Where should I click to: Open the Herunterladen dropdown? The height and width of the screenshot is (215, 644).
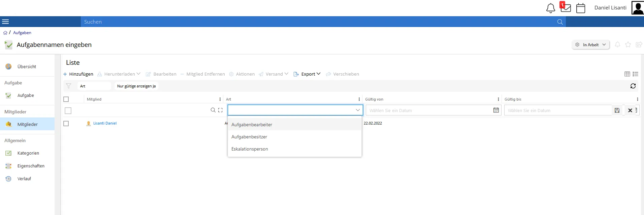point(119,74)
